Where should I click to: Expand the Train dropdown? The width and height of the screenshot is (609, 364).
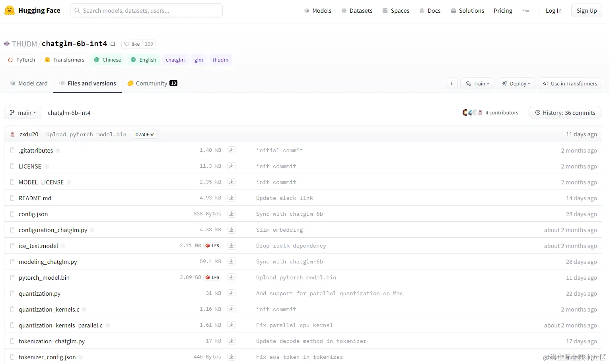click(477, 83)
